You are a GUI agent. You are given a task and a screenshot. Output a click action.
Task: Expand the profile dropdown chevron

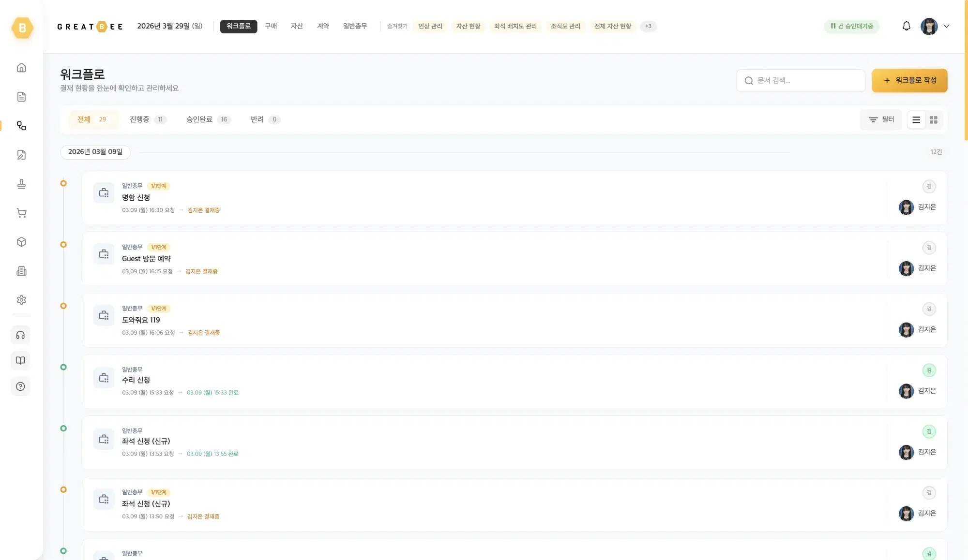coord(946,26)
